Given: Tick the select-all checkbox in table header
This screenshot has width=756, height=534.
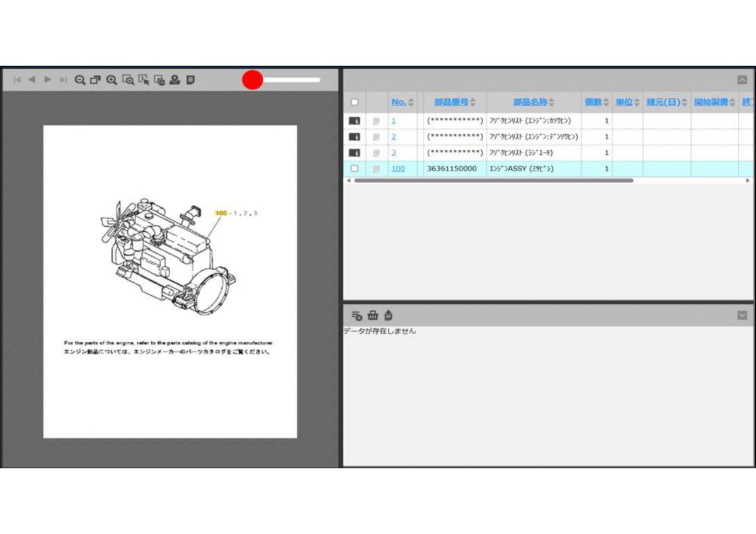Looking at the screenshot, I should [354, 102].
